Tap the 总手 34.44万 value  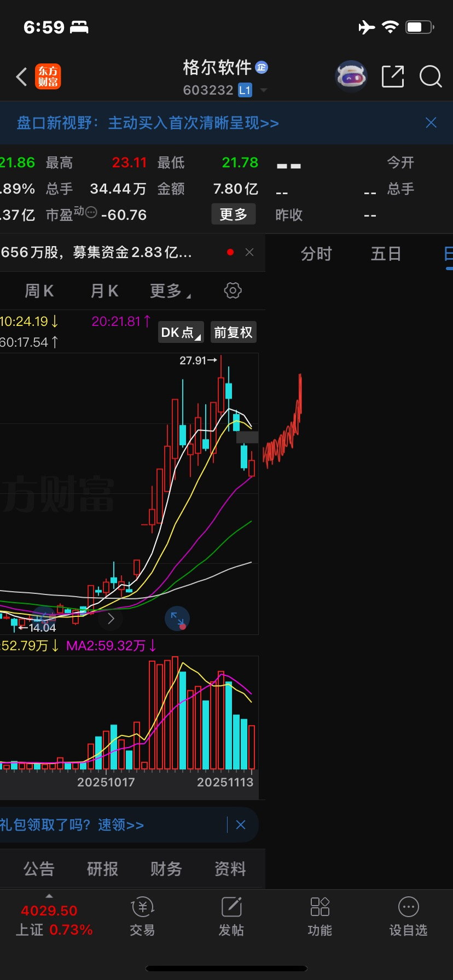click(118, 189)
